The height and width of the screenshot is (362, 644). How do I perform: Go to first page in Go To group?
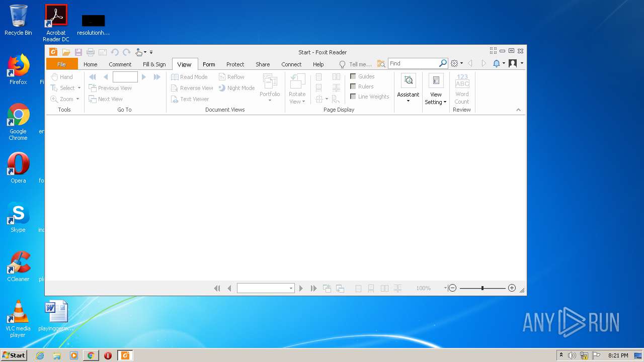point(93,77)
